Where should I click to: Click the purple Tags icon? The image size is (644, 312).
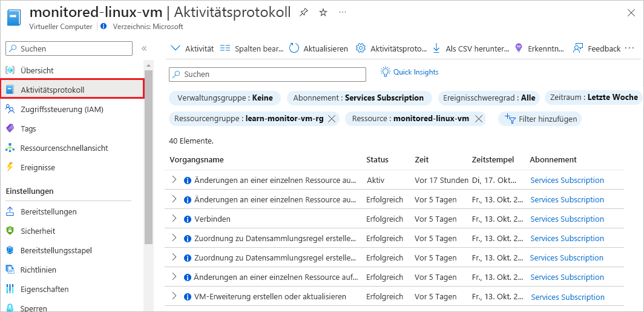pyautogui.click(x=10, y=128)
